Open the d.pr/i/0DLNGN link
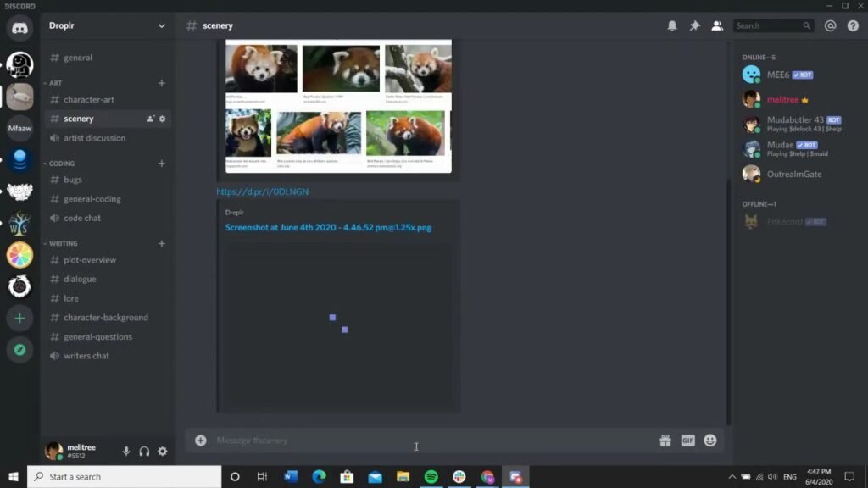Screen dimensions: 868x488 263,192
